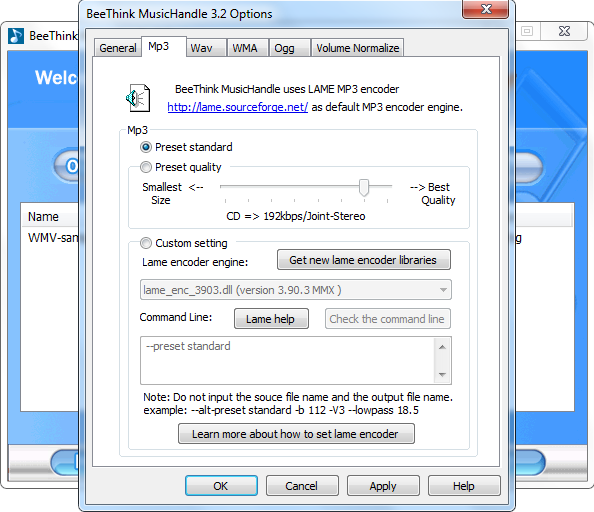The width and height of the screenshot is (594, 512).
Task: Open the Volume Normalize tab
Action: 358,48
